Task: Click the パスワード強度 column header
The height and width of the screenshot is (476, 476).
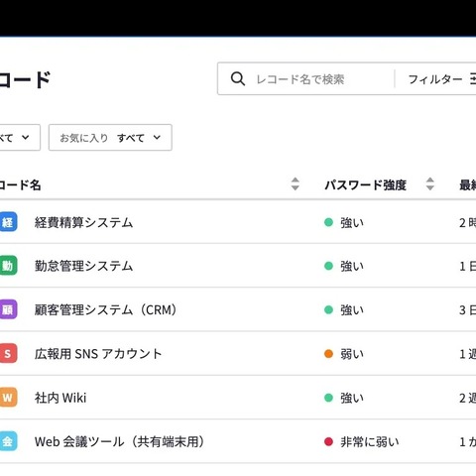Action: click(365, 184)
